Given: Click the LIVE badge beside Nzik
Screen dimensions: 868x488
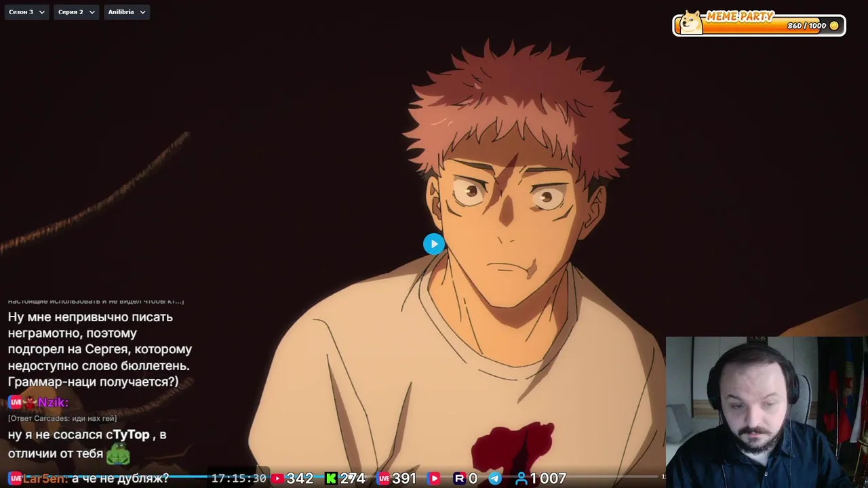Looking at the screenshot, I should coord(15,403).
